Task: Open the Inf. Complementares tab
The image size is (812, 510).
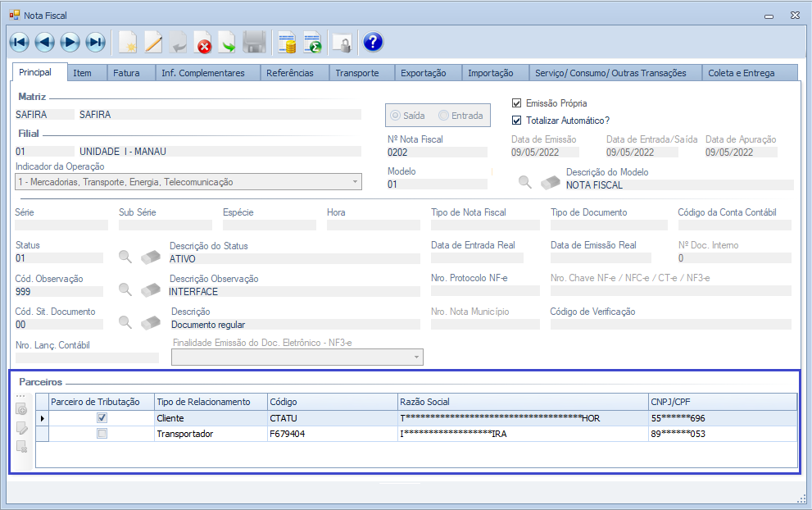Action: [x=202, y=73]
